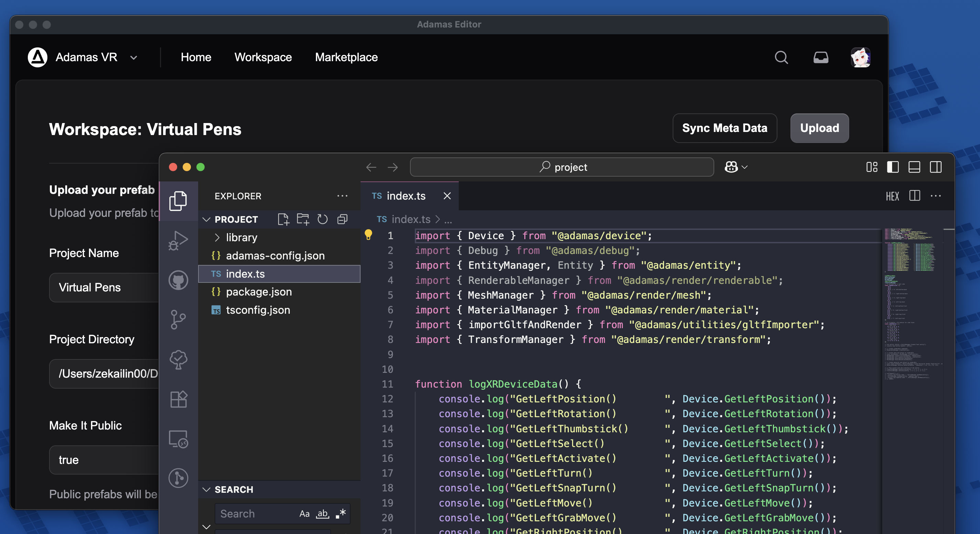
Task: Open Run and Debug sidebar view
Action: point(178,241)
